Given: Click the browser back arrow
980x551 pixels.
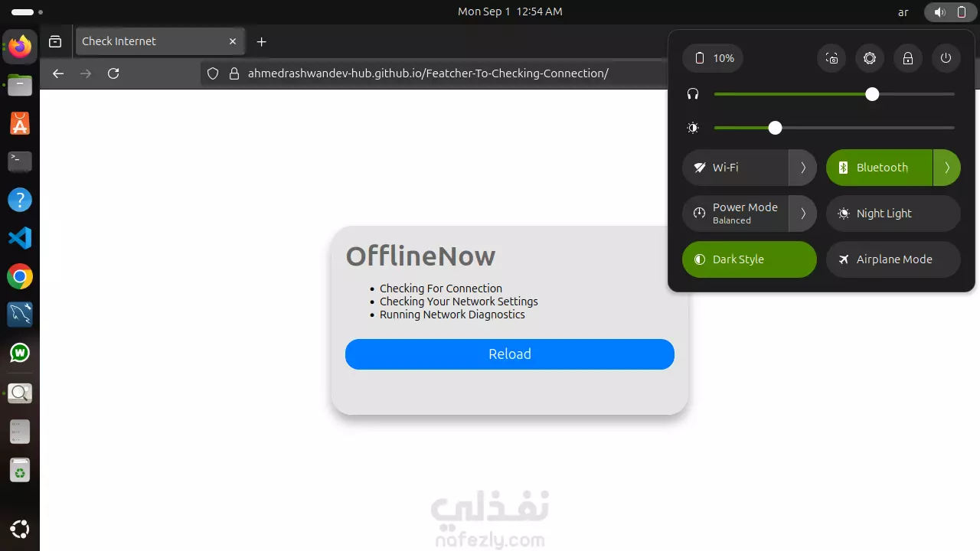Looking at the screenshot, I should coord(58,73).
